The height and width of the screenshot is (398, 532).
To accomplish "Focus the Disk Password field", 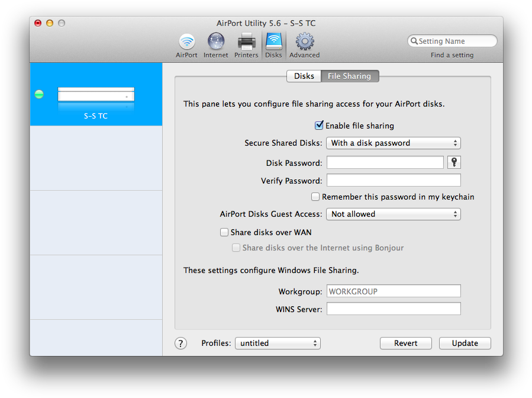I will (x=385, y=162).
